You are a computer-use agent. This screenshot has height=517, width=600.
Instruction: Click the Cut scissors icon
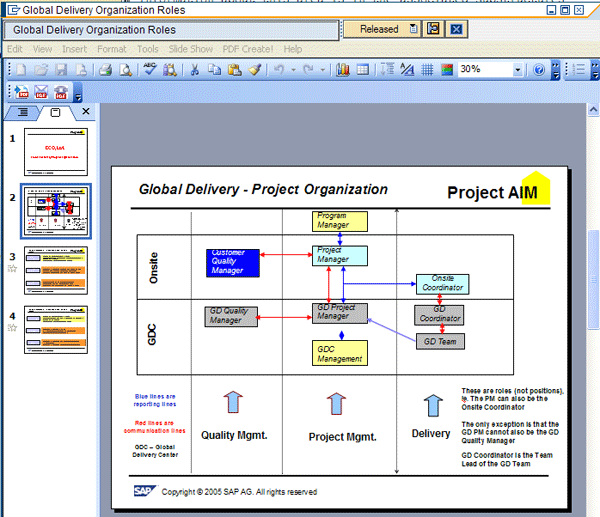[195, 70]
